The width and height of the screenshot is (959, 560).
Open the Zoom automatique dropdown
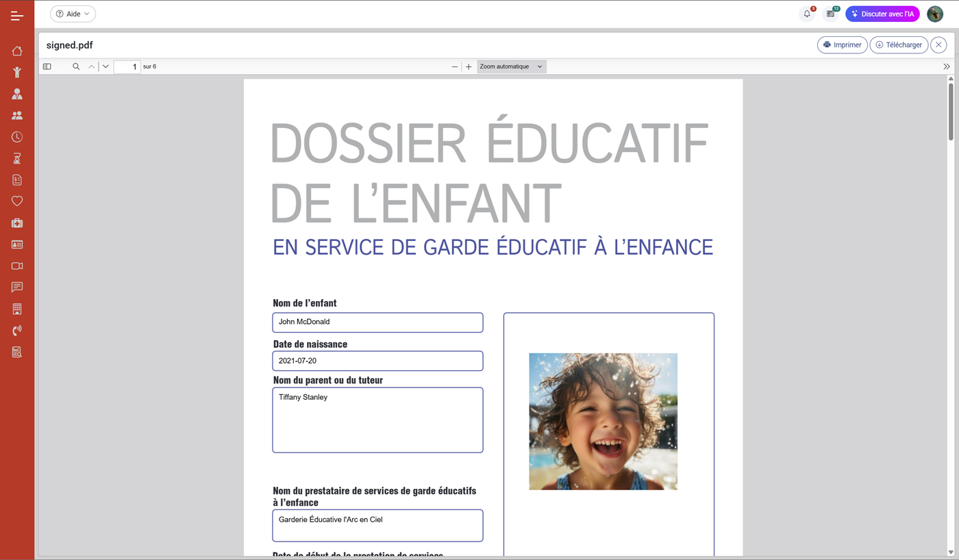pyautogui.click(x=511, y=66)
